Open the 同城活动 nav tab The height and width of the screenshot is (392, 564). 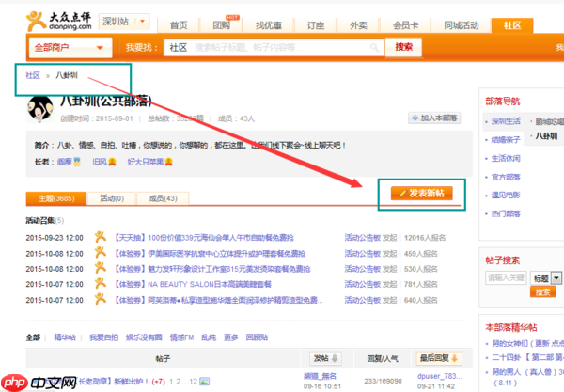(462, 25)
